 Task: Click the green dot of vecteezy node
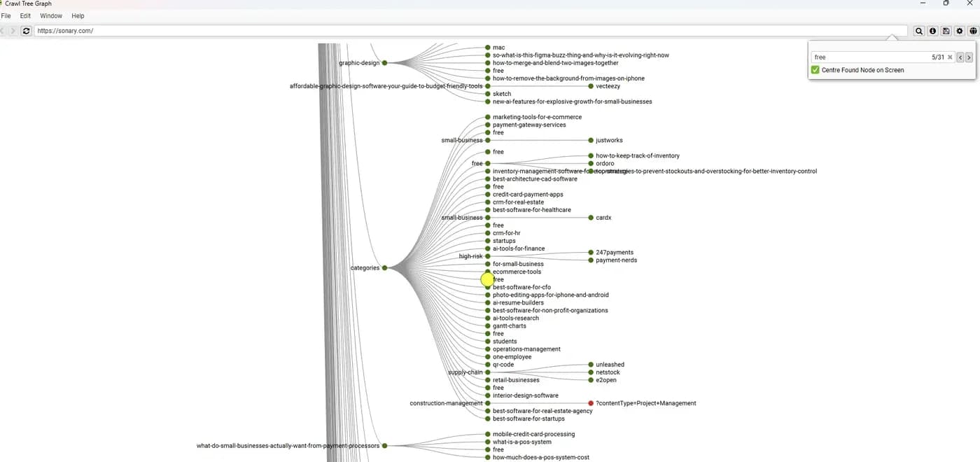coord(591,86)
